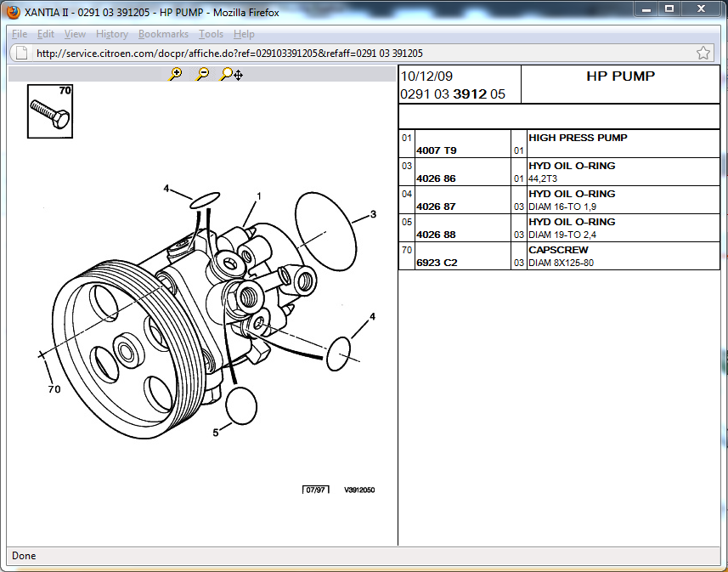Open the Tools menu
This screenshot has width=728, height=572.
(211, 34)
